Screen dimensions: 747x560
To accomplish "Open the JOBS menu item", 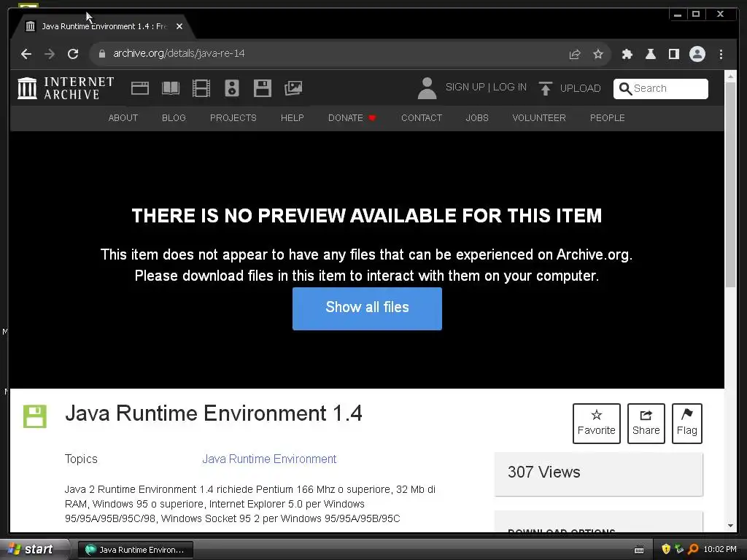I will tap(477, 118).
